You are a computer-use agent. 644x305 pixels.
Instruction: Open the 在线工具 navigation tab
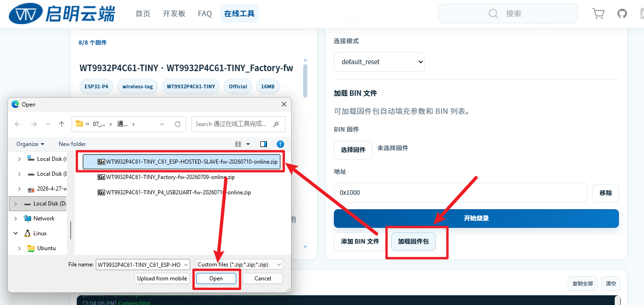pos(239,13)
